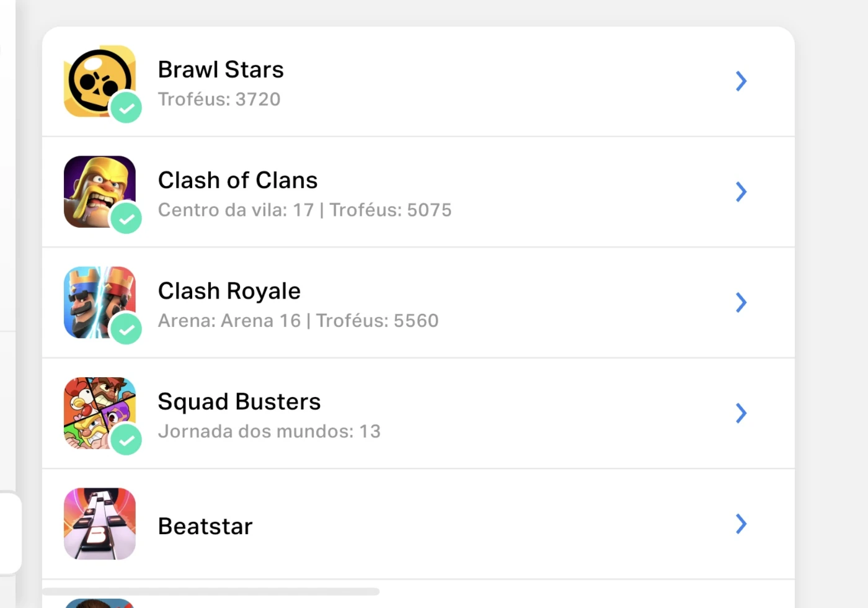Tap the Squad Busters game icon
The image size is (868, 608).
pos(99,413)
